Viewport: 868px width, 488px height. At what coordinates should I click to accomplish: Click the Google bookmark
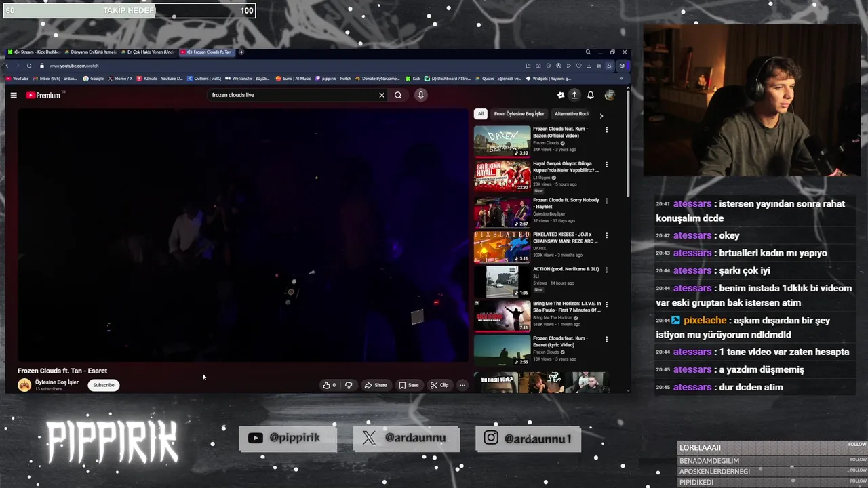(x=94, y=79)
